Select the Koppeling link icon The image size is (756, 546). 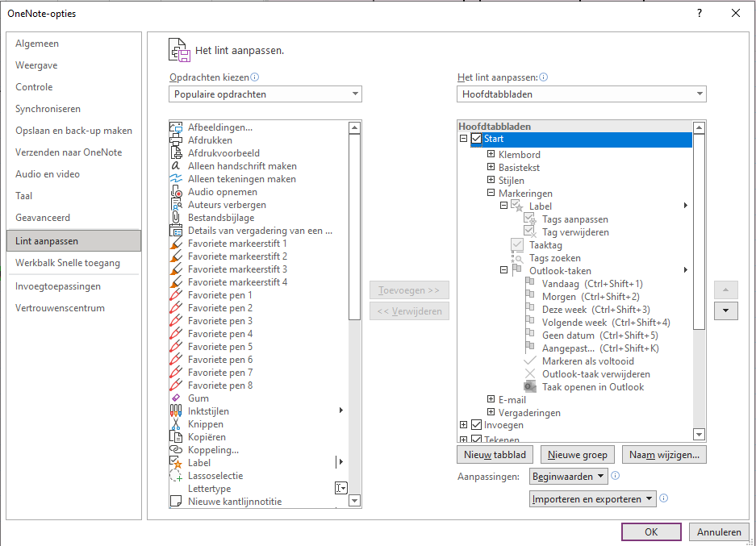[176, 450]
